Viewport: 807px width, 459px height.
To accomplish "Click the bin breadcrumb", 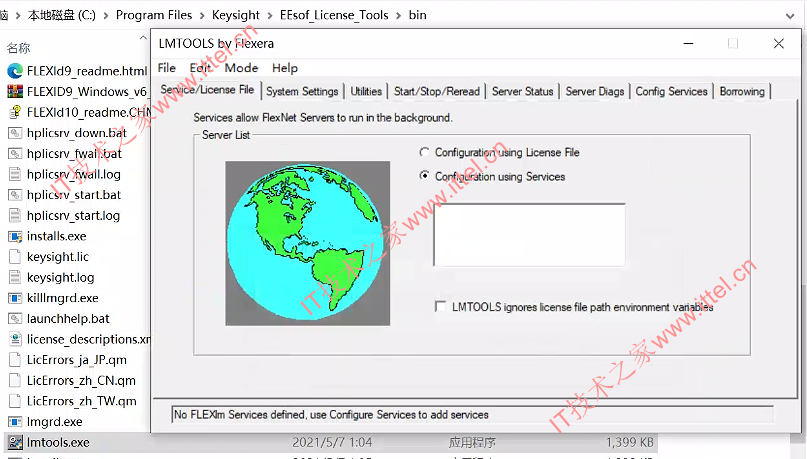I will pyautogui.click(x=417, y=15).
